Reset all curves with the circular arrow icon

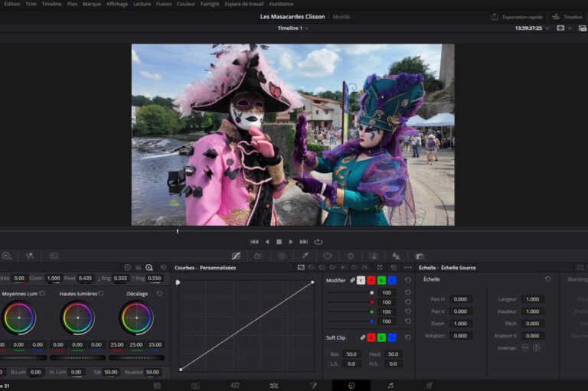tap(394, 267)
